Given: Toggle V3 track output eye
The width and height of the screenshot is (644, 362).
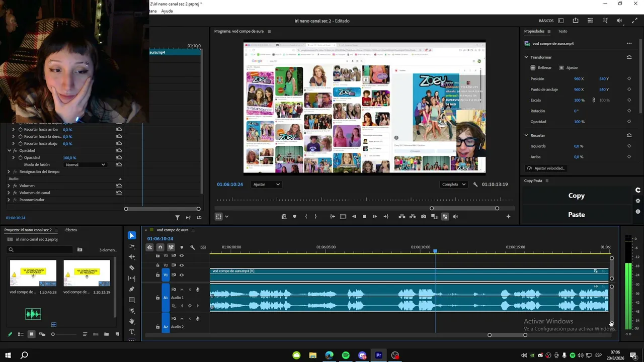Looking at the screenshot, I should 182,255.
